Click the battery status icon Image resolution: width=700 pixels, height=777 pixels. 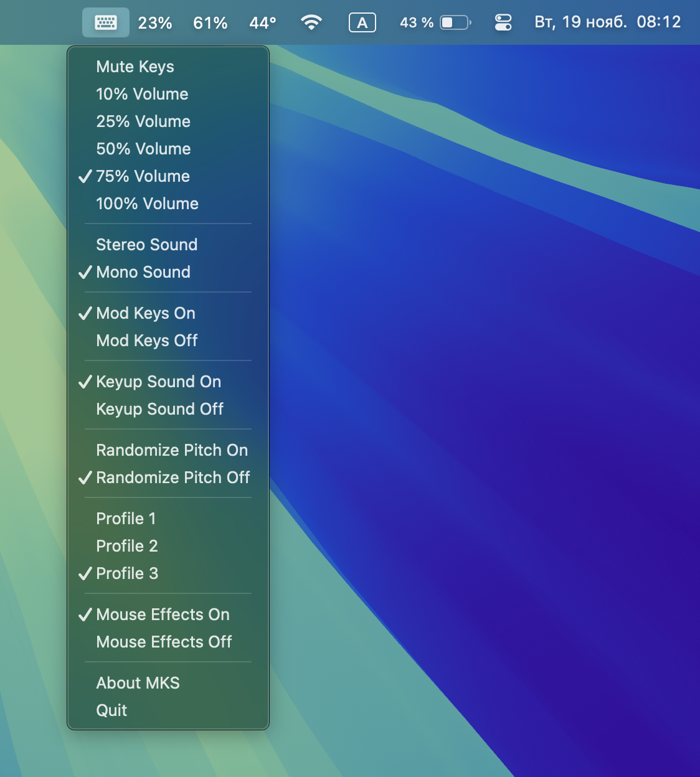point(455,23)
